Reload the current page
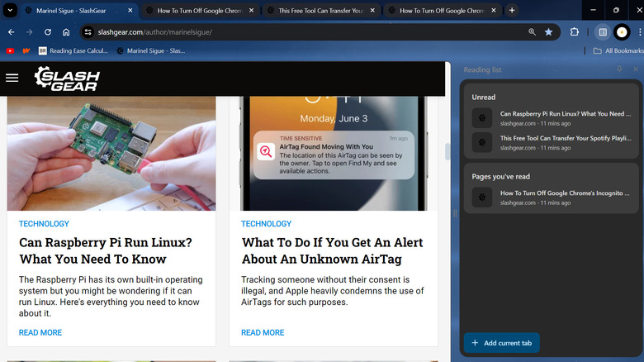The image size is (644, 362). click(x=48, y=32)
